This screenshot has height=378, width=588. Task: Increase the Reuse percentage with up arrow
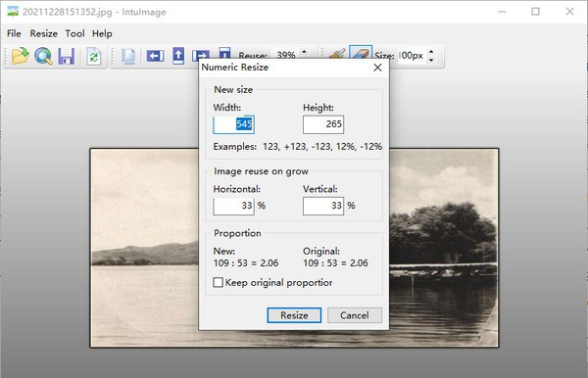pos(304,52)
